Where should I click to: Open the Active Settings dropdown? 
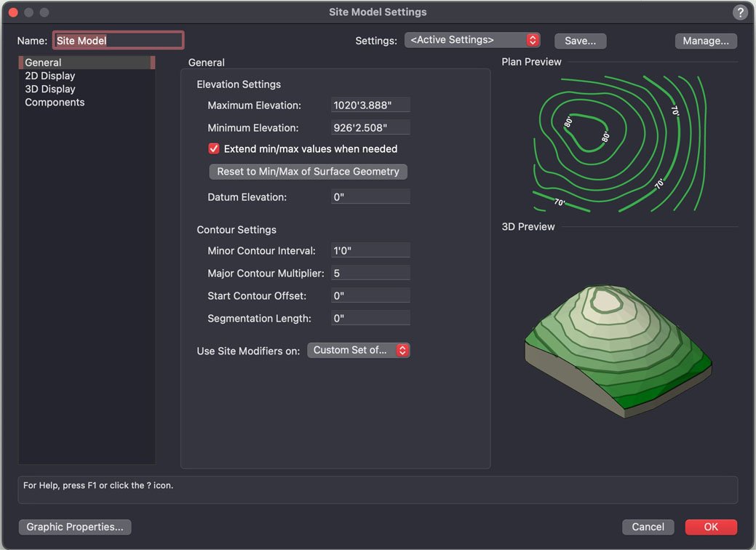[472, 41]
